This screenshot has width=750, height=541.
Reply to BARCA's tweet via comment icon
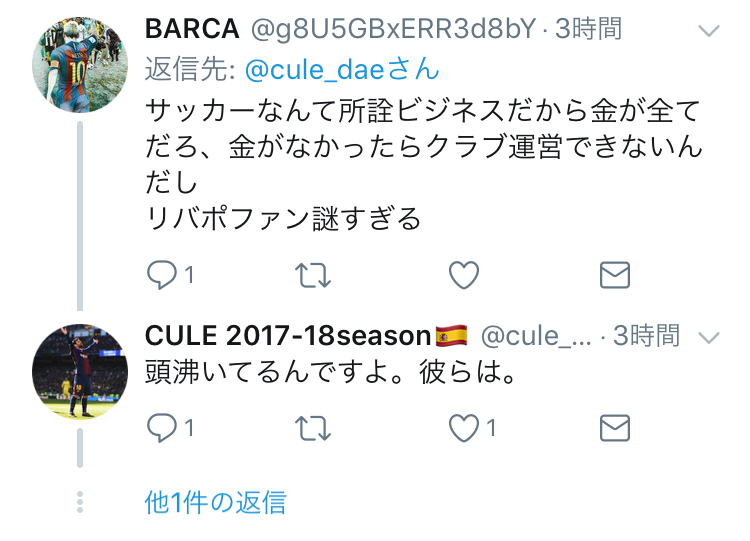[162, 275]
